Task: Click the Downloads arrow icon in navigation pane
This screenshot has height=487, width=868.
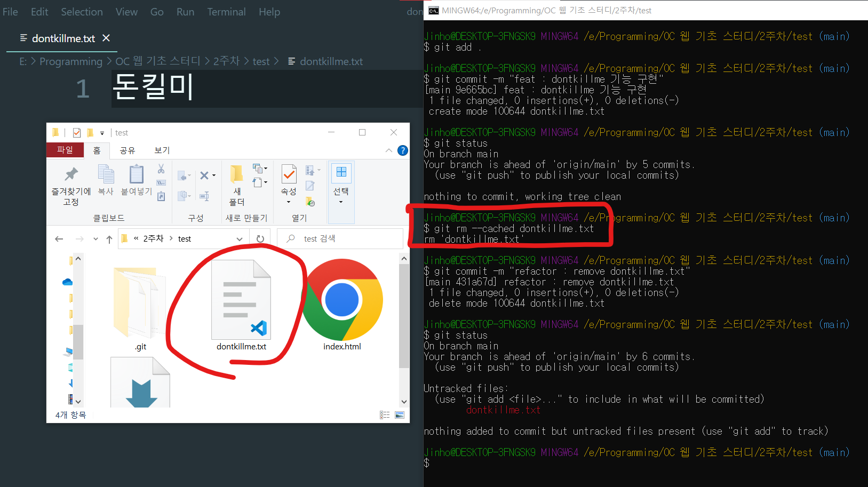Action: (71, 383)
